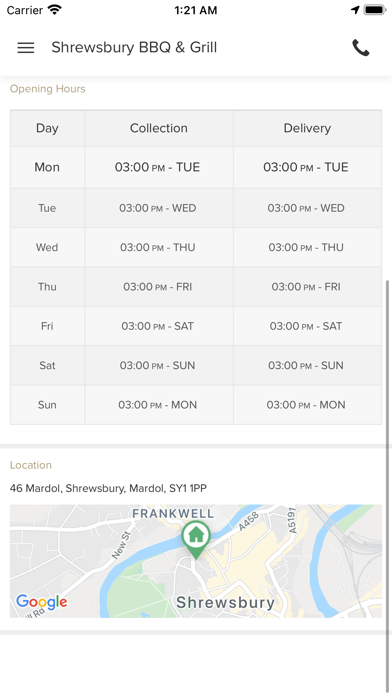
Task: Tap the phone call icon
Action: click(360, 48)
